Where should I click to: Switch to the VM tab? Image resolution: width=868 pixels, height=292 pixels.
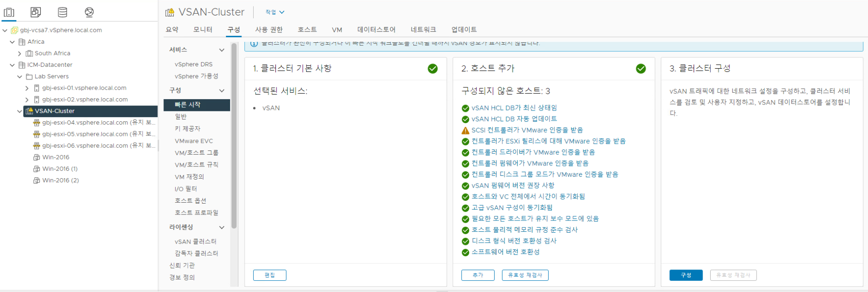pyautogui.click(x=337, y=30)
